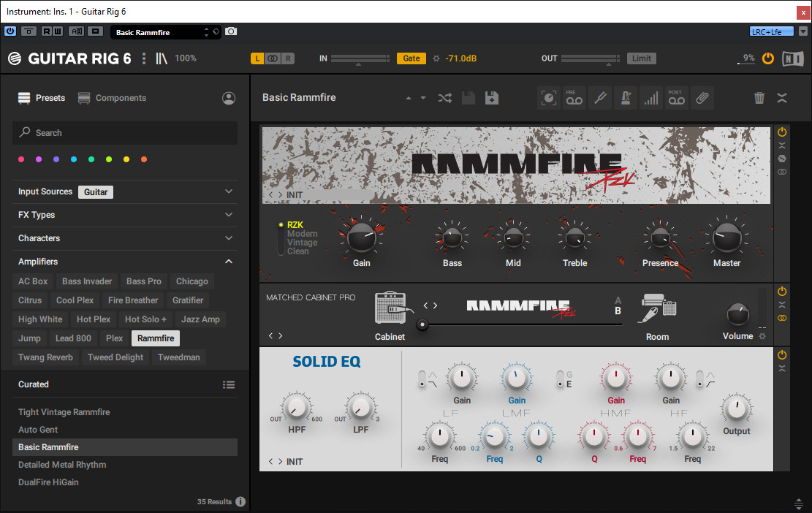Open the metronome tool

tap(624, 98)
